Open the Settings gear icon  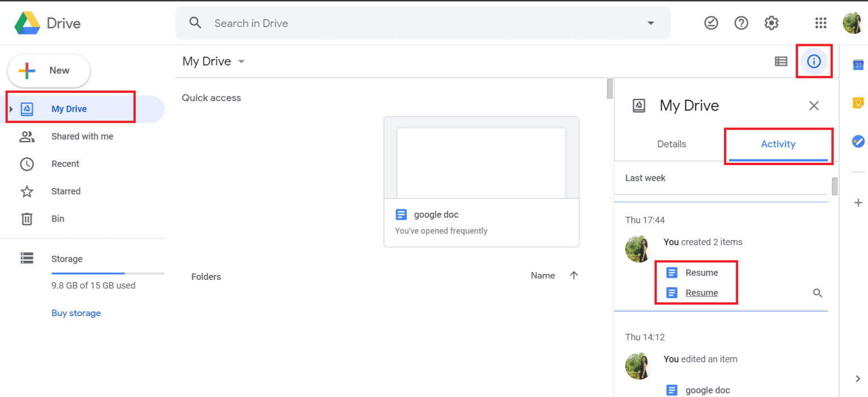tap(771, 23)
